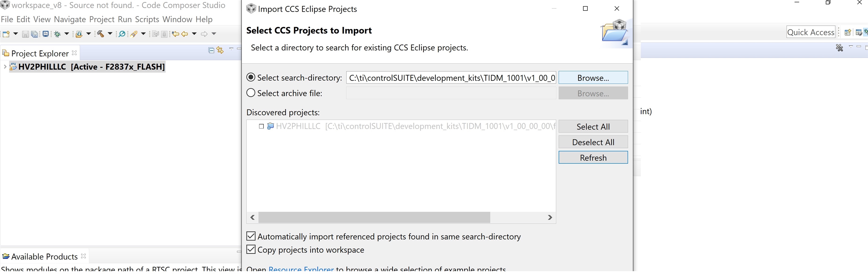Open the New file dropdown arrow
868x278 pixels.
tap(16, 34)
